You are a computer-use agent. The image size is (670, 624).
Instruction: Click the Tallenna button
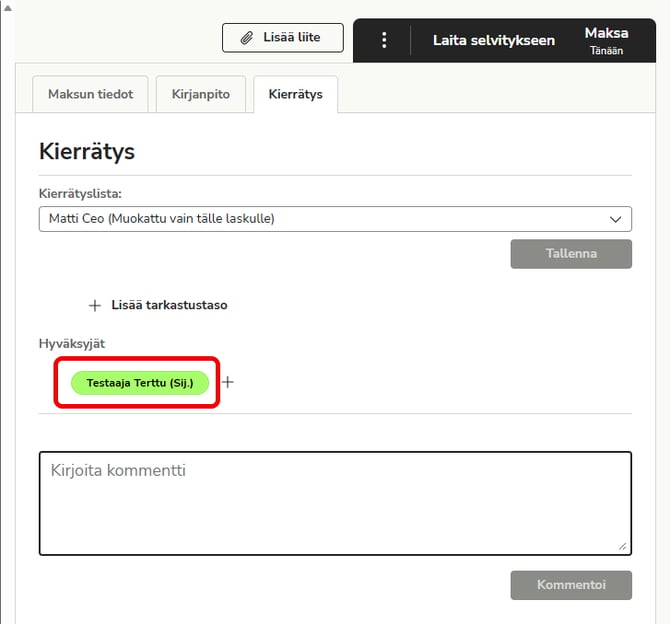571,254
